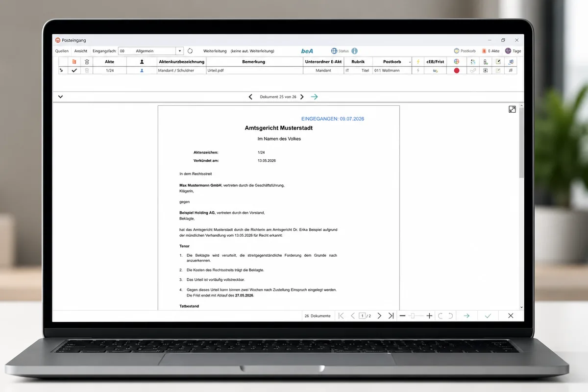
Task: Click the zoom slider handle
Action: (413, 316)
